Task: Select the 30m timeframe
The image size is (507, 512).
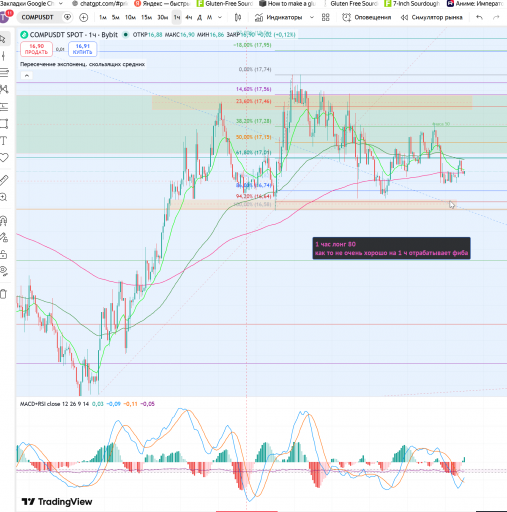Action: click(163, 17)
